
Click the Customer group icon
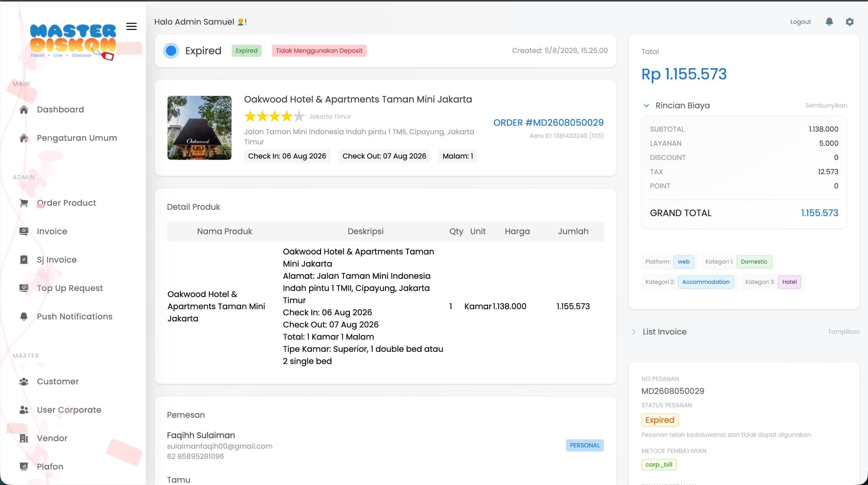pos(24,381)
